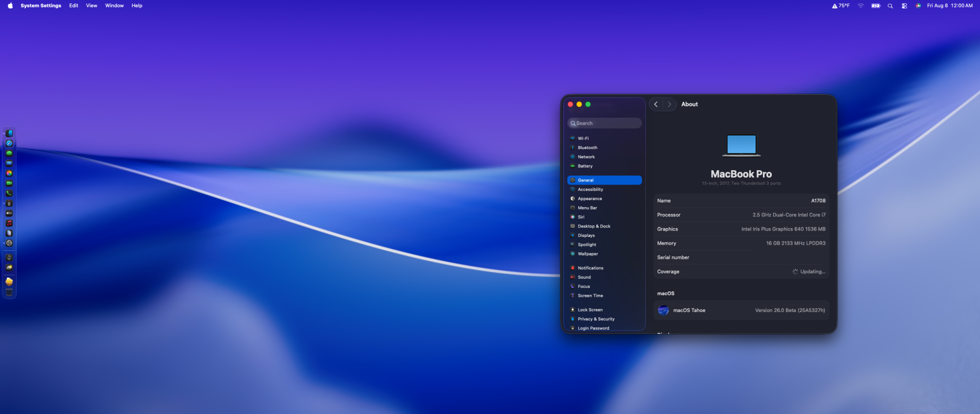The height and width of the screenshot is (414, 980).
Task: Click the MacBook Pro laptop image
Action: click(741, 146)
